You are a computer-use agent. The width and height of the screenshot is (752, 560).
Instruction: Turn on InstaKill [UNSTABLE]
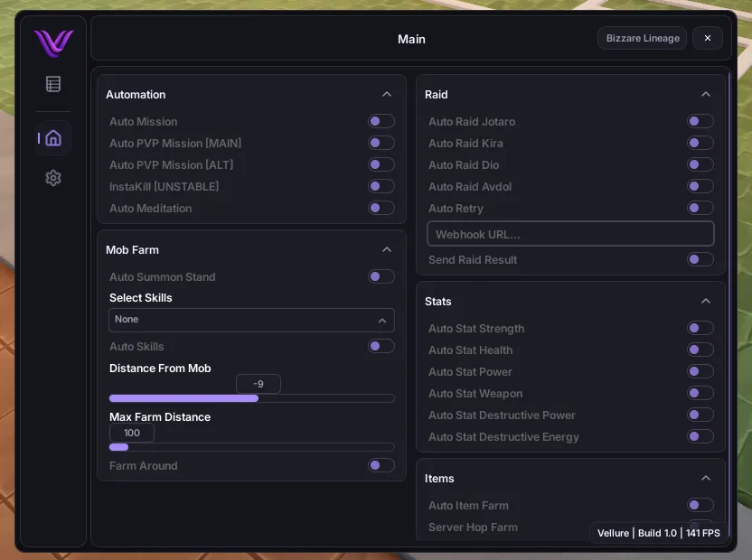coord(381,186)
